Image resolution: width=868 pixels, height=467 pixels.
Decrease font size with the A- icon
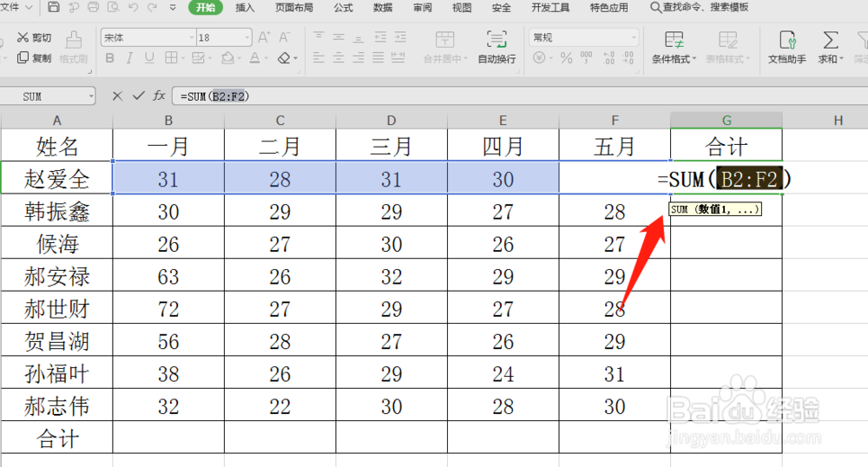[285, 37]
